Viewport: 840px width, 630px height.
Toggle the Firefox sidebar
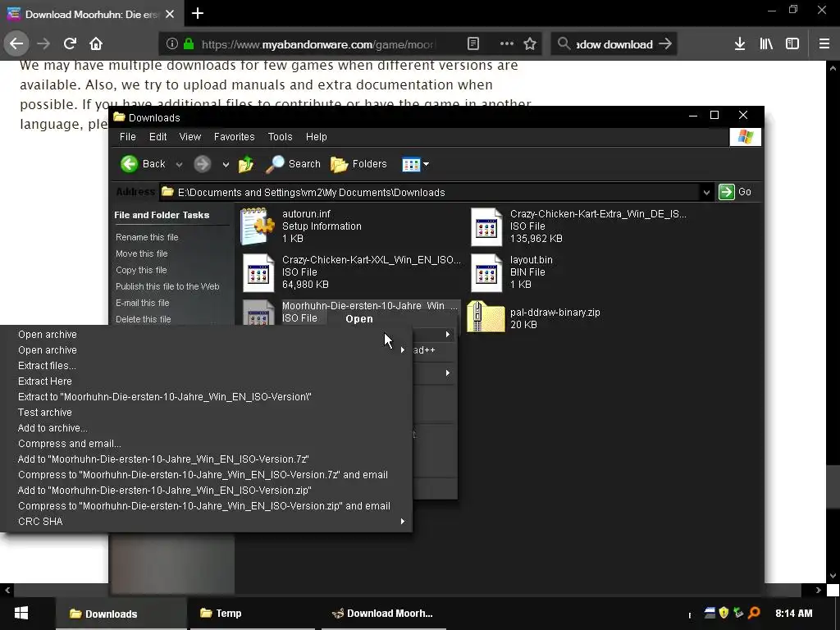[x=792, y=44]
